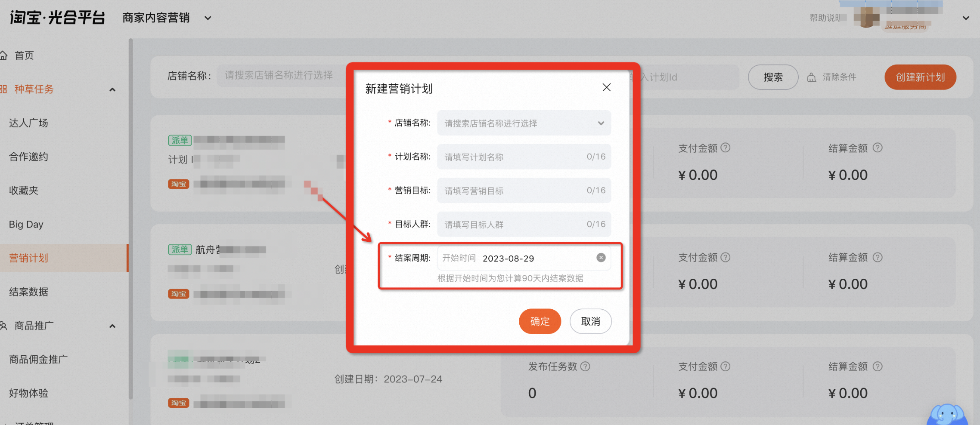This screenshot has width=980, height=425.
Task: Open Big Day in the sidebar
Action: pyautogui.click(x=26, y=224)
